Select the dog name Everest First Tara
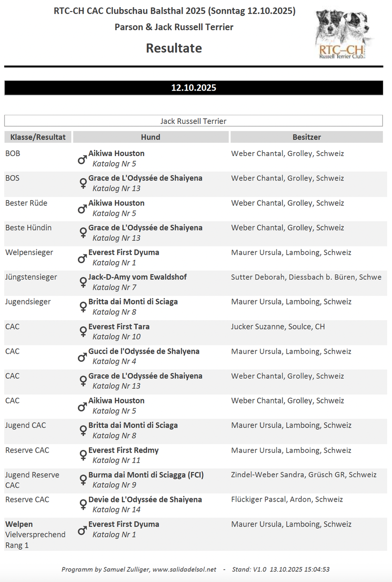392x582 pixels. [119, 326]
